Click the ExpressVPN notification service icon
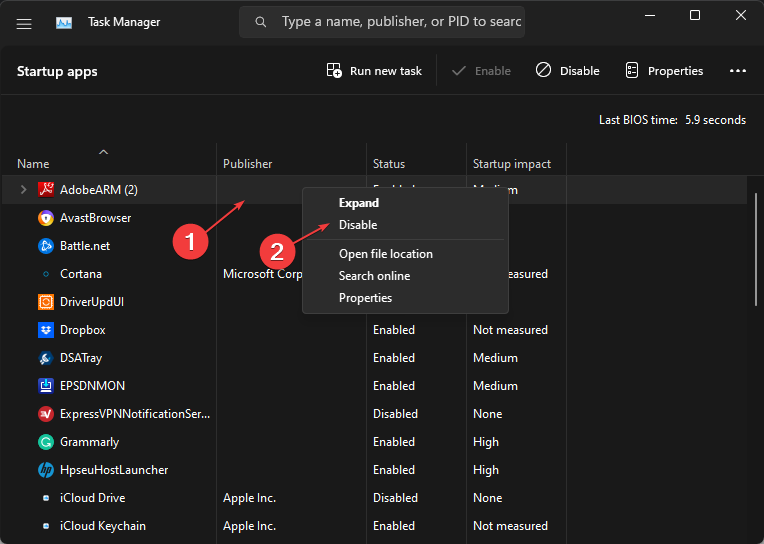Viewport: 764px width, 544px height. click(45, 413)
